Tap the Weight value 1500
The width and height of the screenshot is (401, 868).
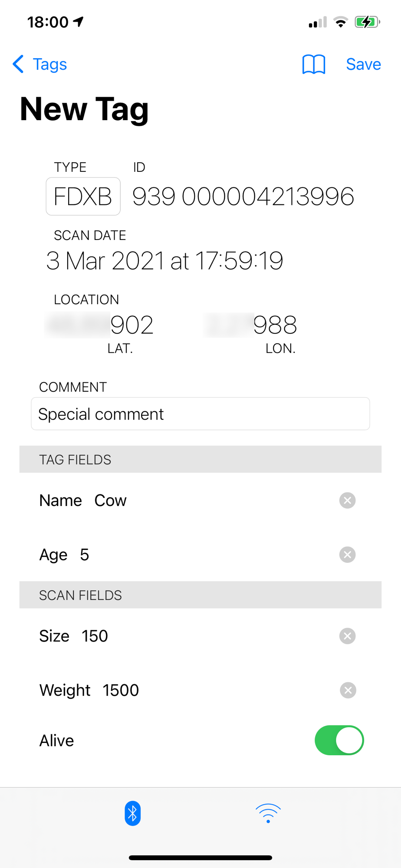(121, 690)
